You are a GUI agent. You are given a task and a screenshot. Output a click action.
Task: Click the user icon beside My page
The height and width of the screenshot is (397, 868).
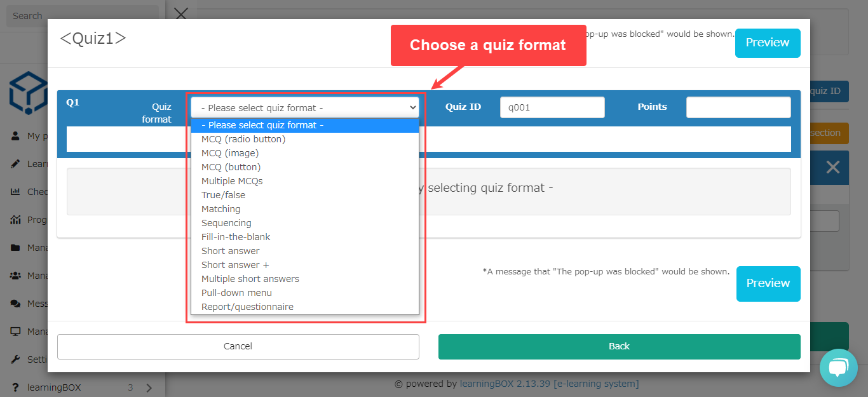click(x=15, y=136)
